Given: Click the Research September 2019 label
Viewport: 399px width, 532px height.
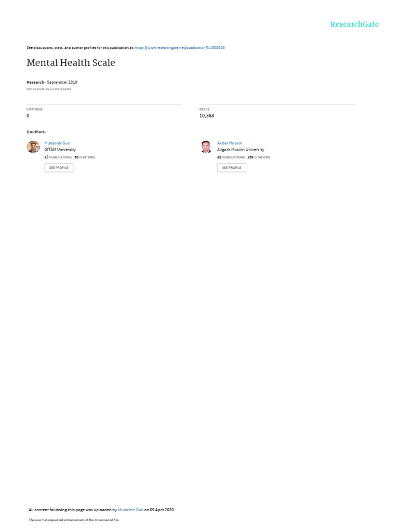Looking at the screenshot, I should tap(52, 82).
